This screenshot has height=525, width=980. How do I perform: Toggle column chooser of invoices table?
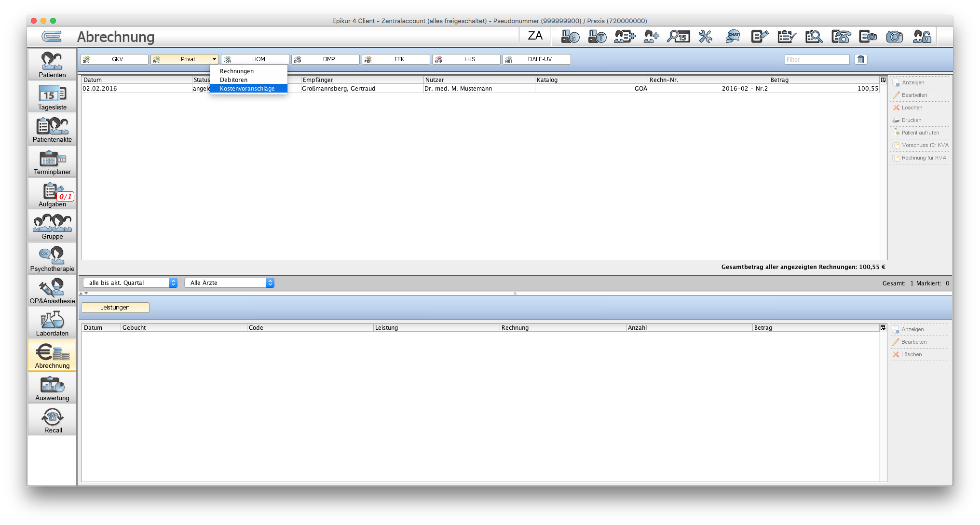click(x=883, y=80)
